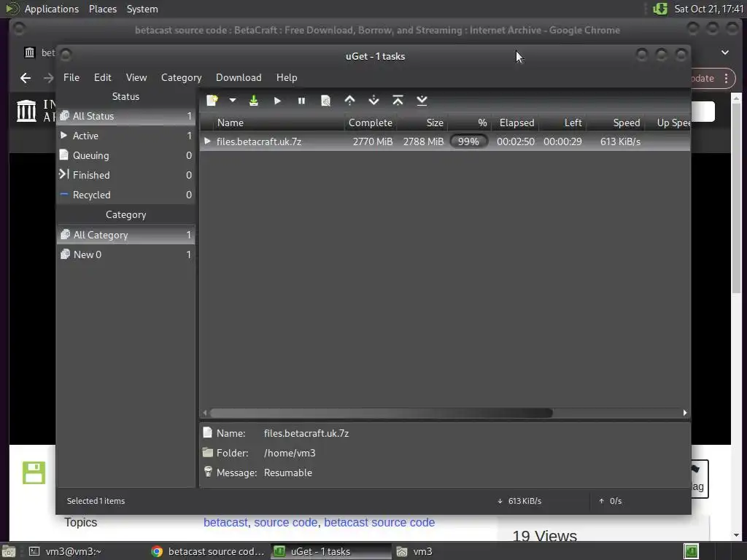
Task: Open the Applications menu in top panel
Action: point(52,9)
